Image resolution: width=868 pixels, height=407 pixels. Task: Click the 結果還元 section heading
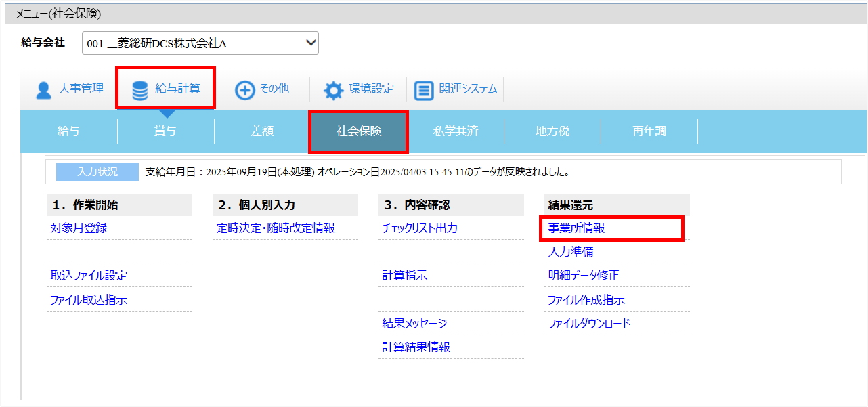click(617, 205)
